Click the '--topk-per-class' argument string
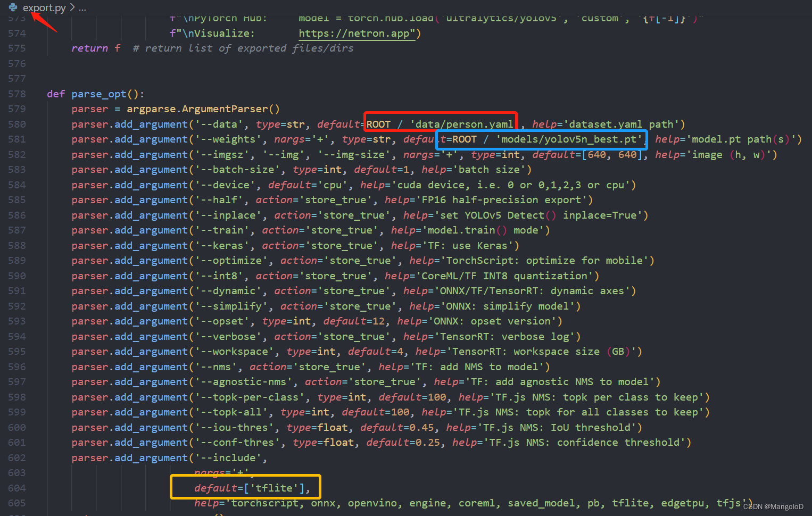812x516 pixels. [250, 397]
